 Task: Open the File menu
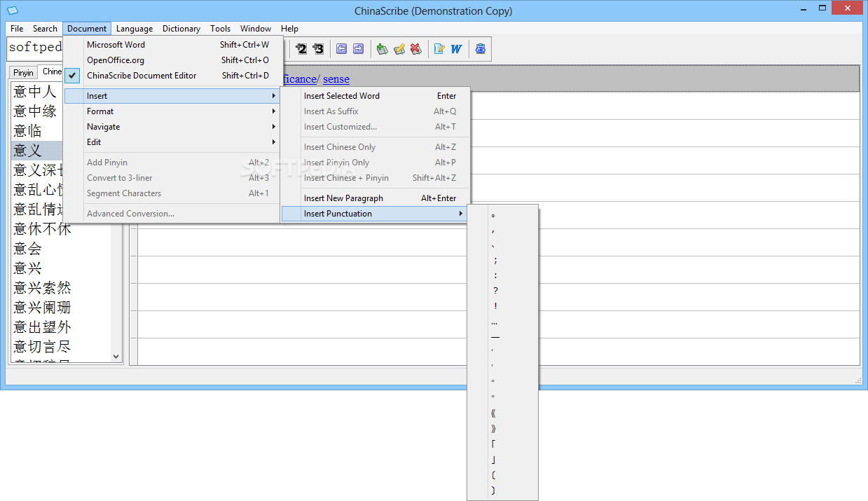[x=17, y=29]
